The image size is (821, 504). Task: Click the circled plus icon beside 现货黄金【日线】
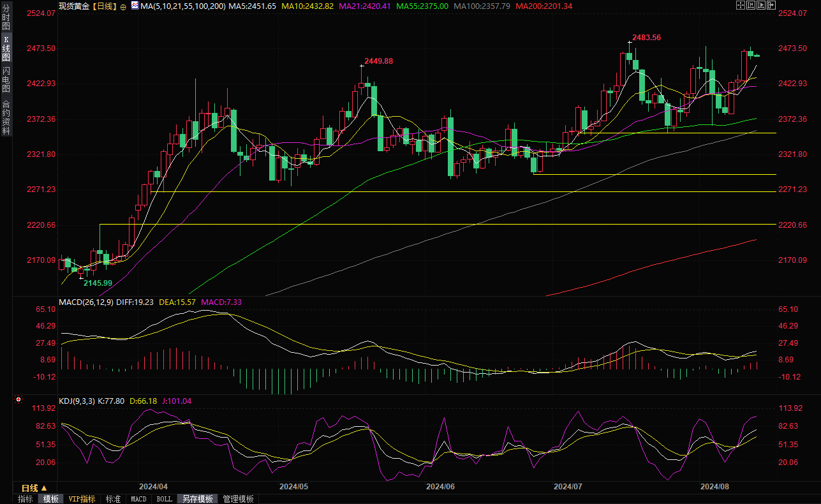point(123,6)
